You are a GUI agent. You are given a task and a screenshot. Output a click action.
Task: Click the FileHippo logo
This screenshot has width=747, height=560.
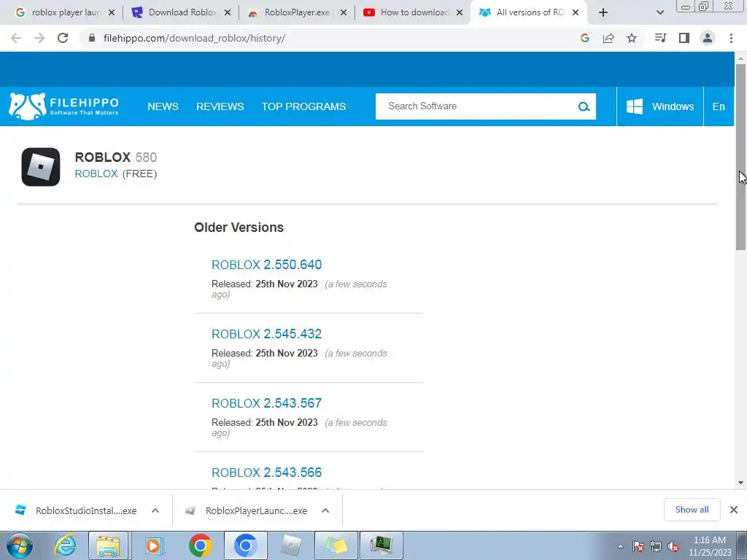(x=64, y=106)
